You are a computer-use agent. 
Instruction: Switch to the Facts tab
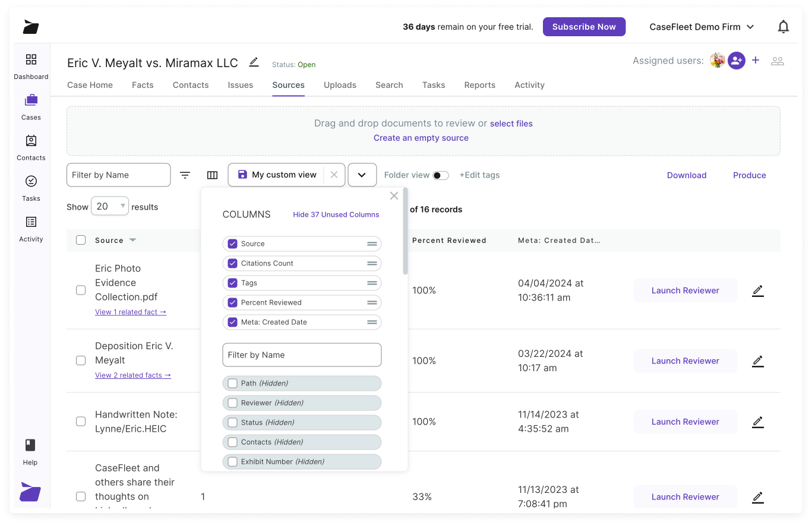pyautogui.click(x=143, y=85)
